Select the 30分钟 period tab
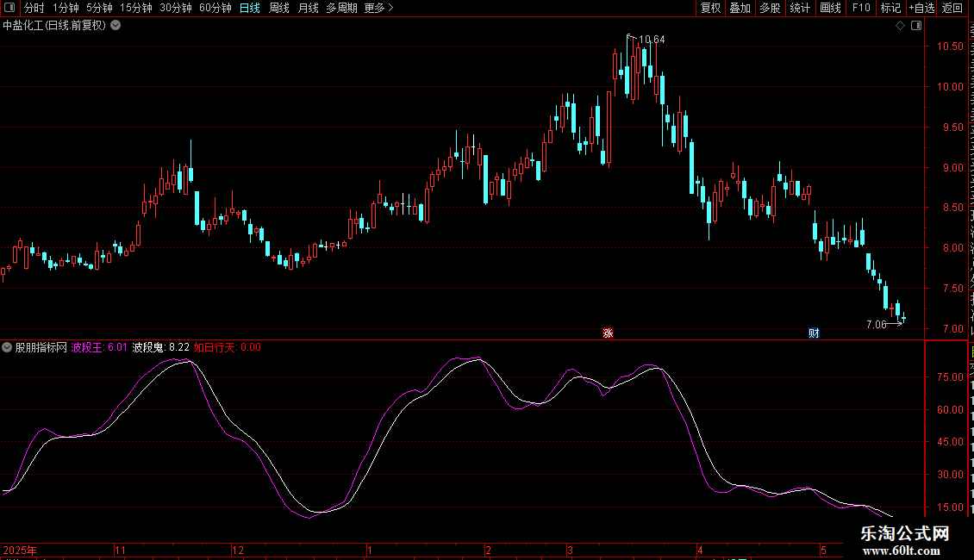The width and height of the screenshot is (974, 560). coord(176,8)
